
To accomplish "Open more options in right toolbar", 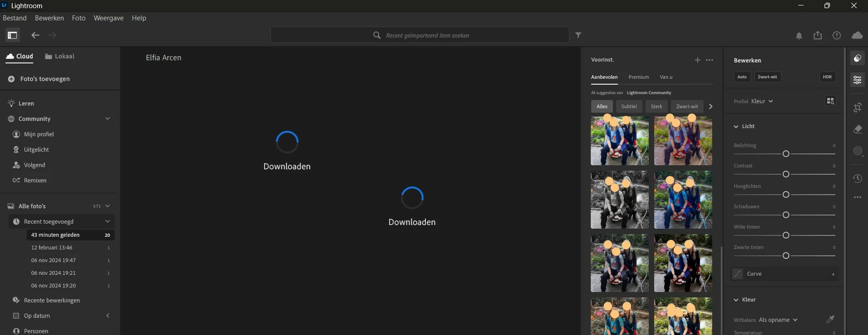I will [858, 197].
